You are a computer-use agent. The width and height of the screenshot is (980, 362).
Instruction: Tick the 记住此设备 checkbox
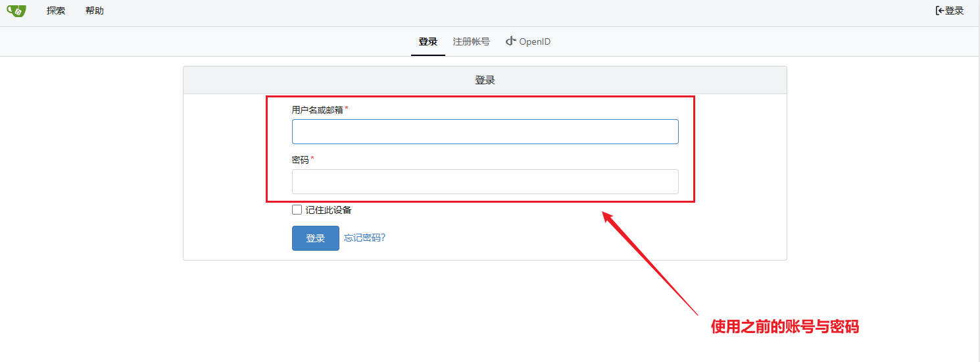point(297,210)
